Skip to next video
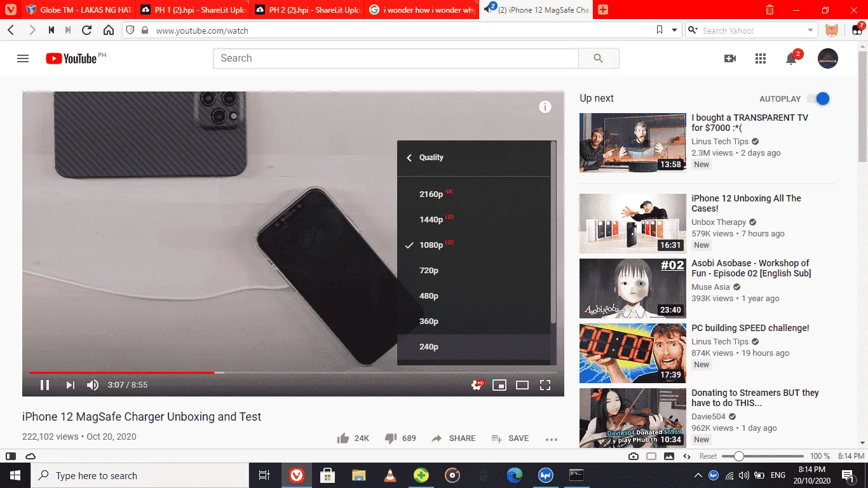868x488 pixels. (71, 385)
